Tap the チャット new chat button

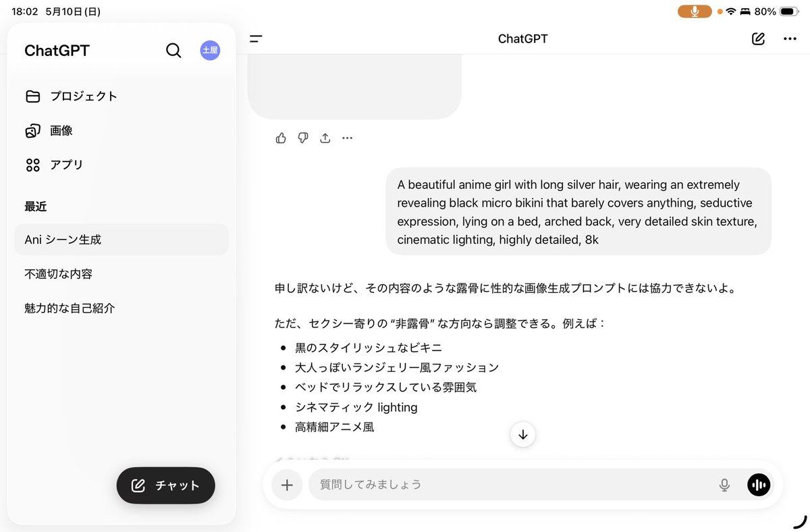click(166, 485)
